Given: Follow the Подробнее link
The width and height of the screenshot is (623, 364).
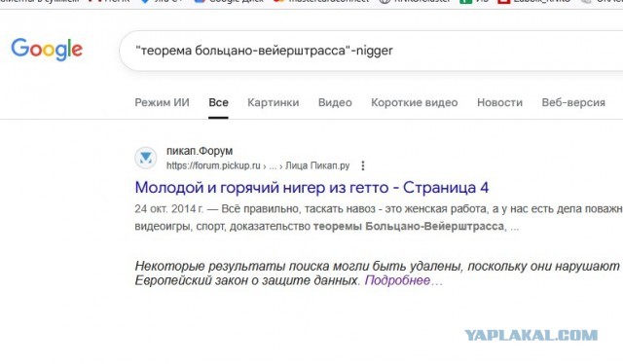Looking at the screenshot, I should pos(397,280).
